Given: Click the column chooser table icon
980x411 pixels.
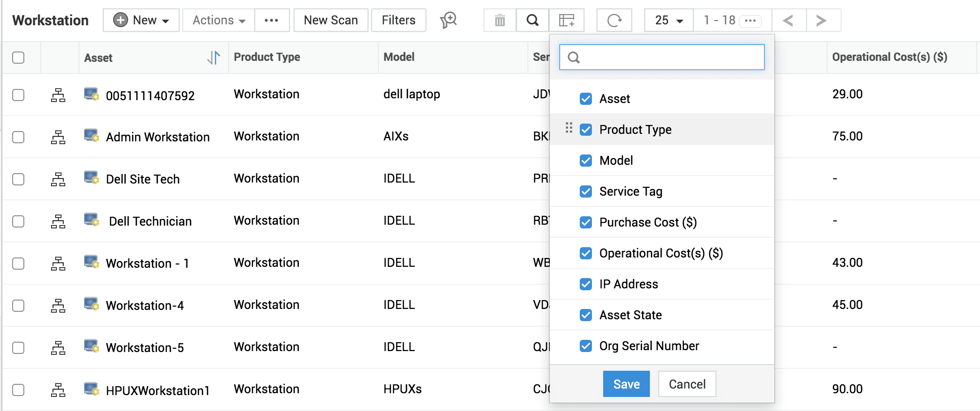Looking at the screenshot, I should click(566, 20).
